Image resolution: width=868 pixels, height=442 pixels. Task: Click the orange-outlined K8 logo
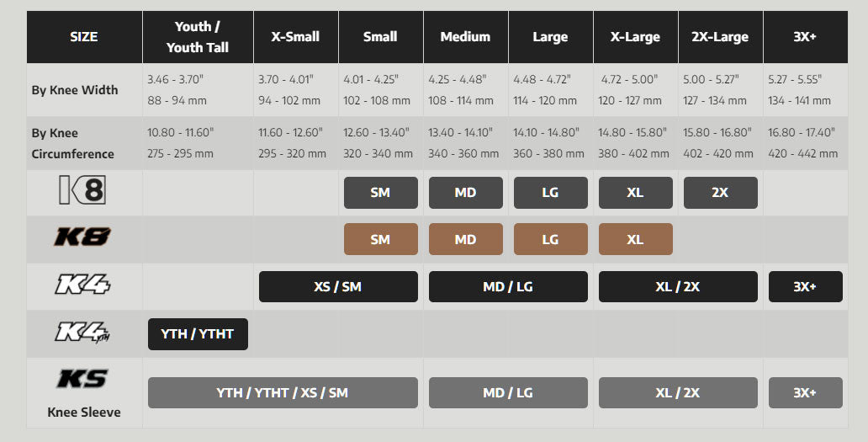pyautogui.click(x=82, y=237)
